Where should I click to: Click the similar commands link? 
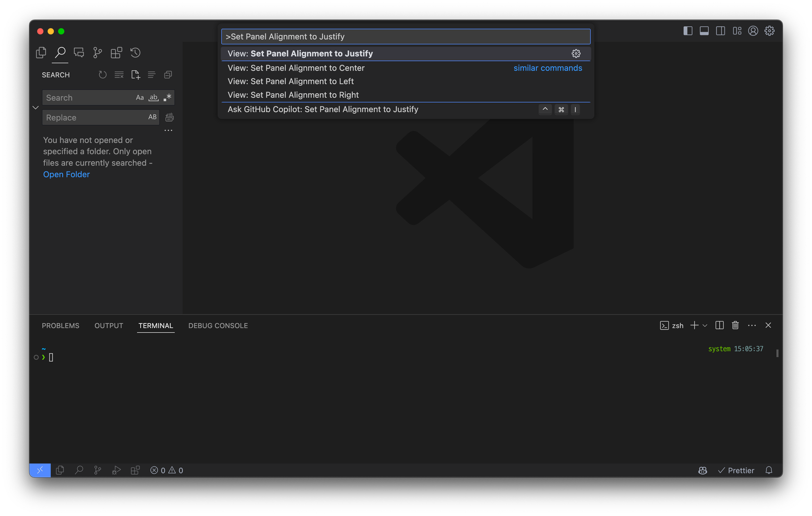(x=547, y=68)
